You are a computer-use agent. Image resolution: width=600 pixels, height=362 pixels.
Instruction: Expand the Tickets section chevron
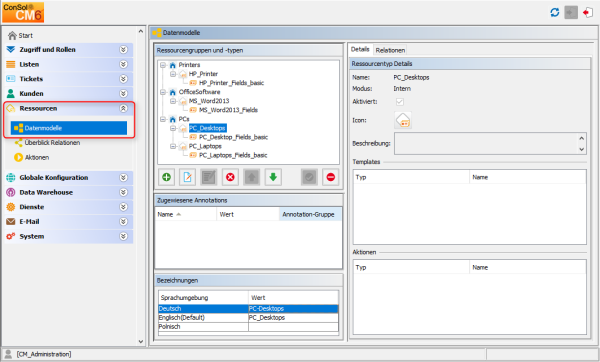pos(123,79)
